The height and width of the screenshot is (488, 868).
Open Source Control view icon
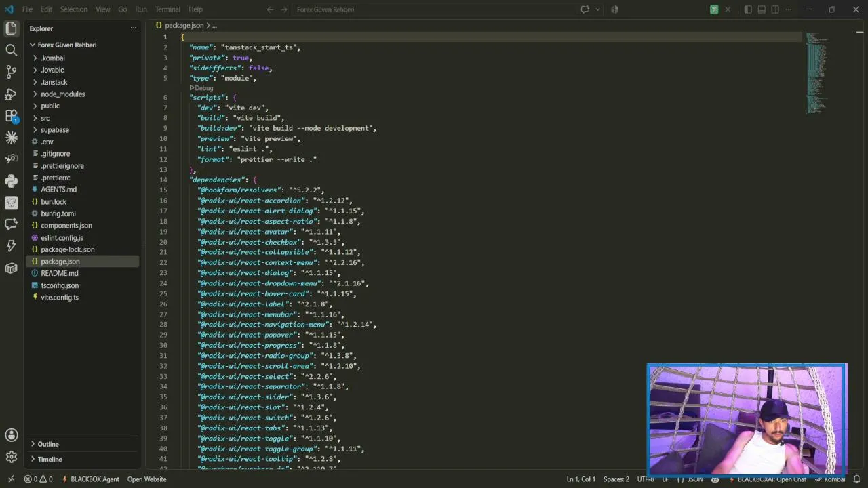pyautogui.click(x=11, y=72)
